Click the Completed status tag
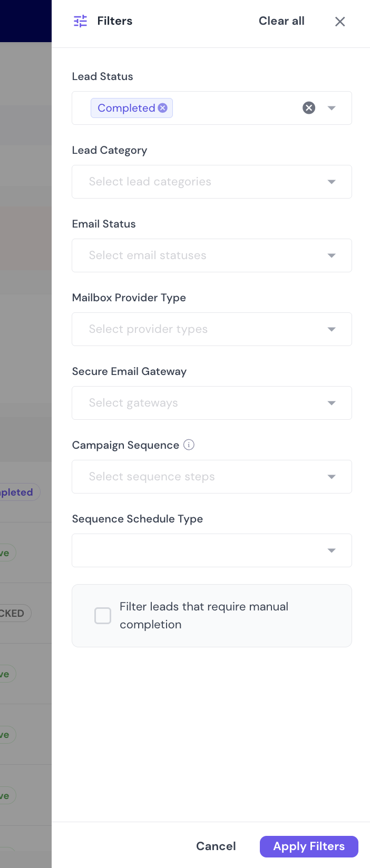Screen dimensions: 370x868 coord(126,108)
